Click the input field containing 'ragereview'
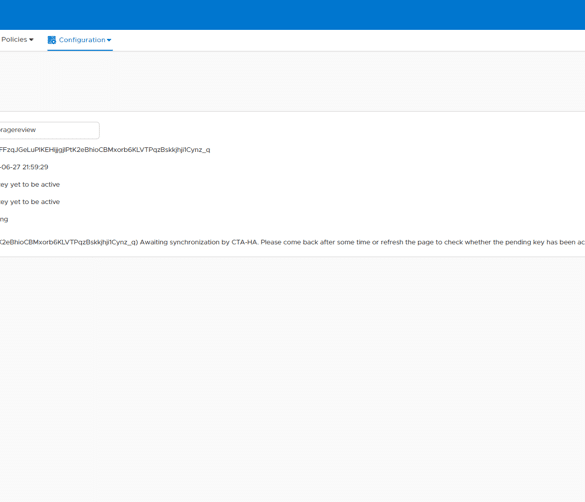 pyautogui.click(x=49, y=130)
